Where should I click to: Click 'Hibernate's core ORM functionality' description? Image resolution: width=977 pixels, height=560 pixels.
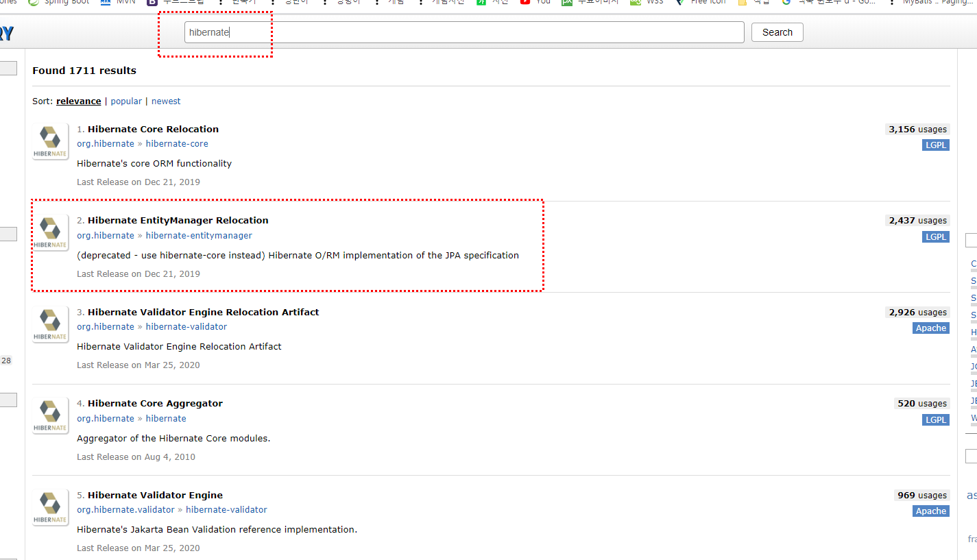[x=154, y=164]
